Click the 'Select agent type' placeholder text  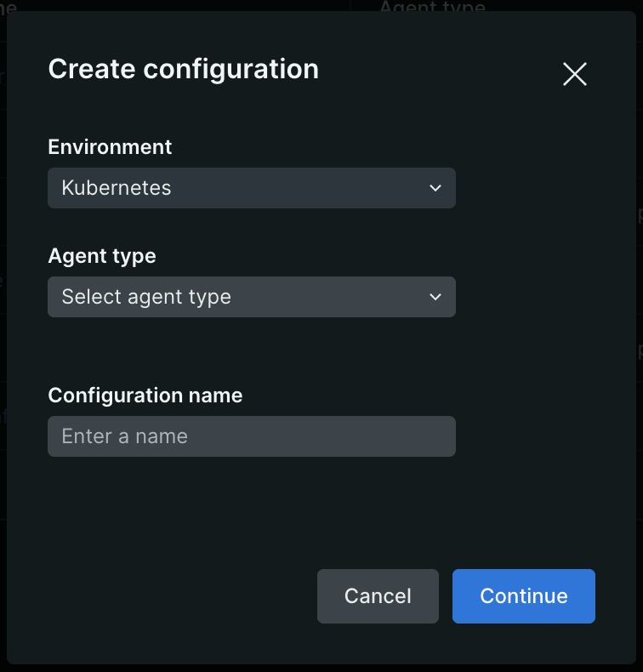point(146,297)
